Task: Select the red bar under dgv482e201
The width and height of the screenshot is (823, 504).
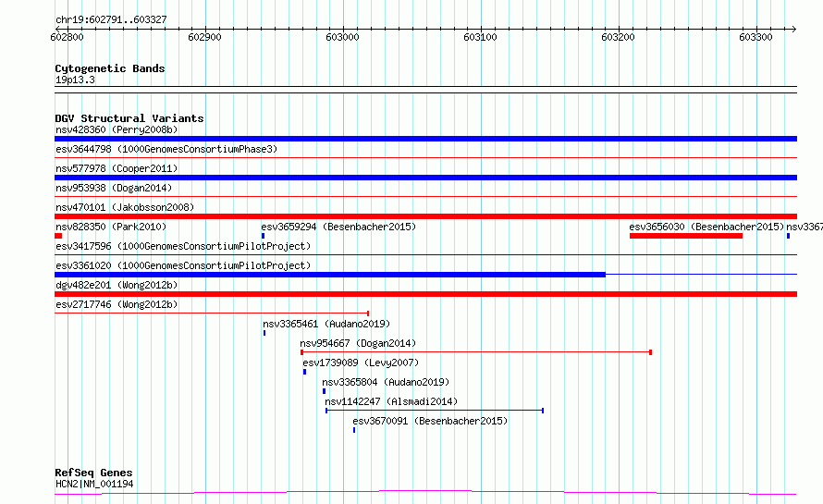Action: point(425,294)
